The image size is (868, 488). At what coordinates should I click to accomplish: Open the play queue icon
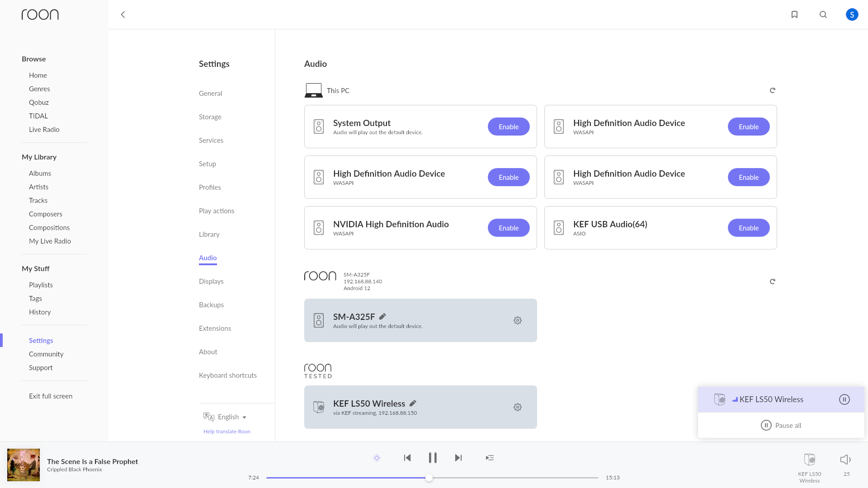490,458
